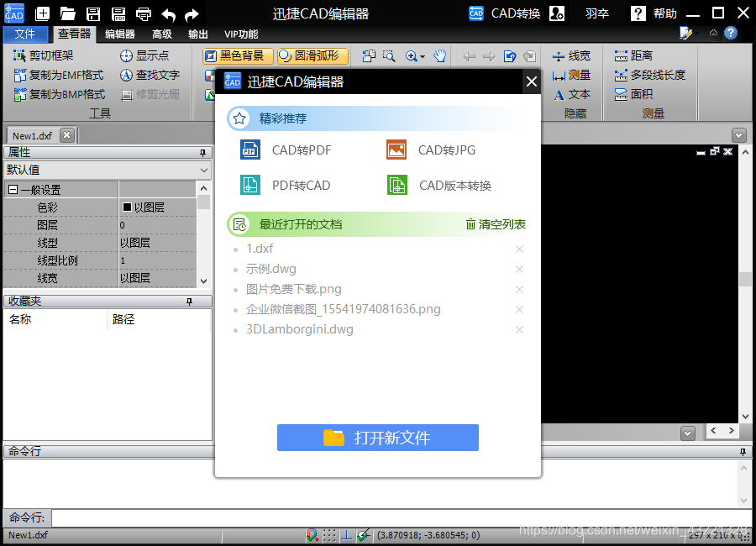756x546 pixels.
Task: Remove 1.dxf from recent list
Action: coord(519,249)
